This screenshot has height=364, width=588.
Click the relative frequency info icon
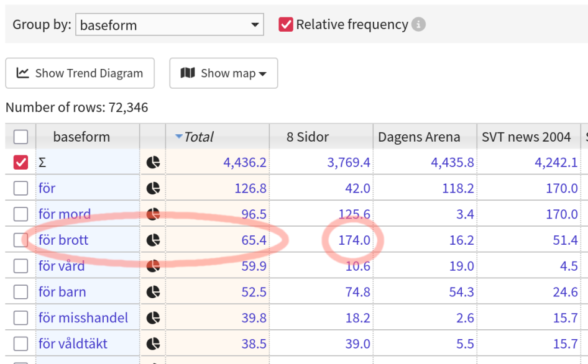[x=419, y=25]
